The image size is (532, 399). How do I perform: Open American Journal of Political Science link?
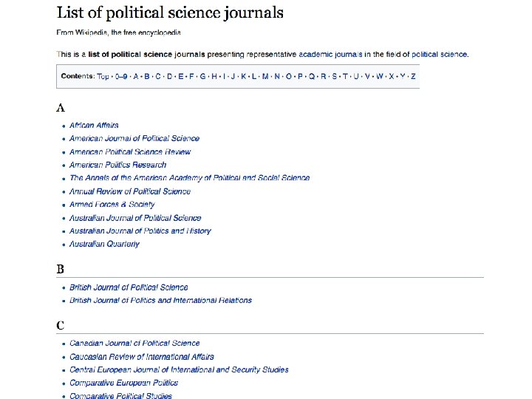[134, 138]
